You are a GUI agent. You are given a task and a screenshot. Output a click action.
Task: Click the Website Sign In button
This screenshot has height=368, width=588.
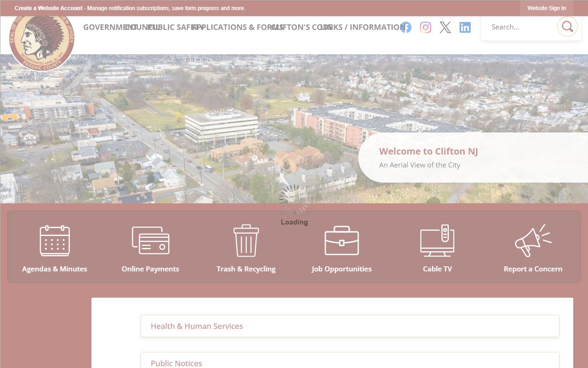click(547, 8)
